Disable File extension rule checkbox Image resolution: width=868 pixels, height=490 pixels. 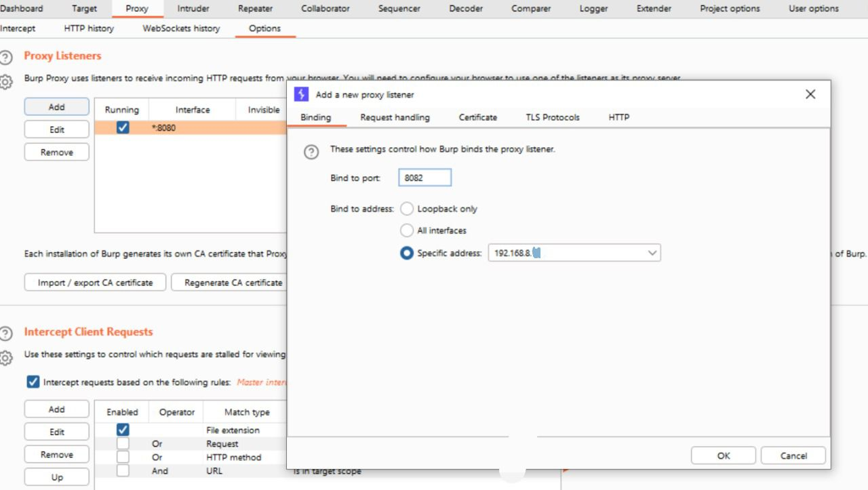[123, 430]
